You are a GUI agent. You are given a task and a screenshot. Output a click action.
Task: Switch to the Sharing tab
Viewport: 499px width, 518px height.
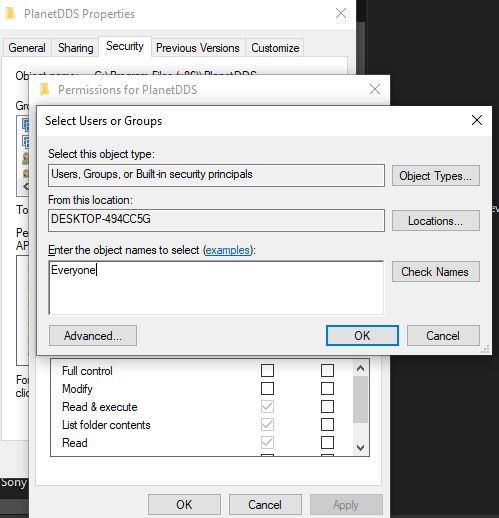pos(76,48)
